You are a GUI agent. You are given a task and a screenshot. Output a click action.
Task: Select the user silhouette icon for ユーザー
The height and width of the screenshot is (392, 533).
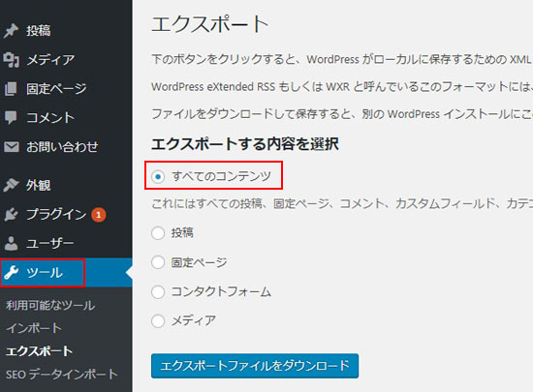[11, 243]
